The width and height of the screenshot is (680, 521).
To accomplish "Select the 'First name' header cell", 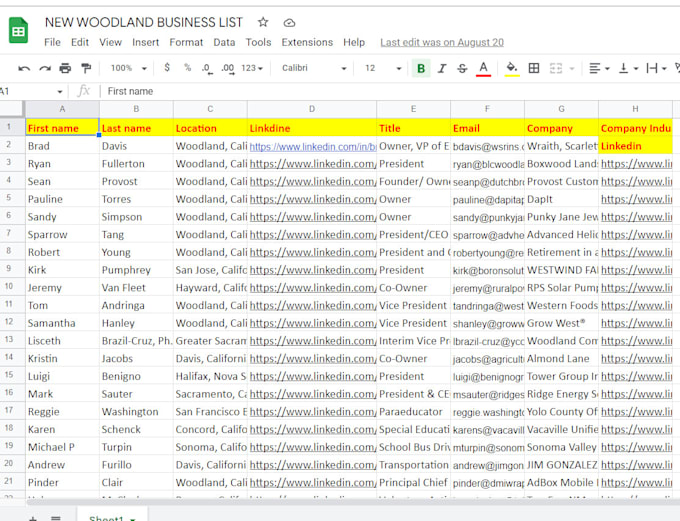I will (x=62, y=128).
